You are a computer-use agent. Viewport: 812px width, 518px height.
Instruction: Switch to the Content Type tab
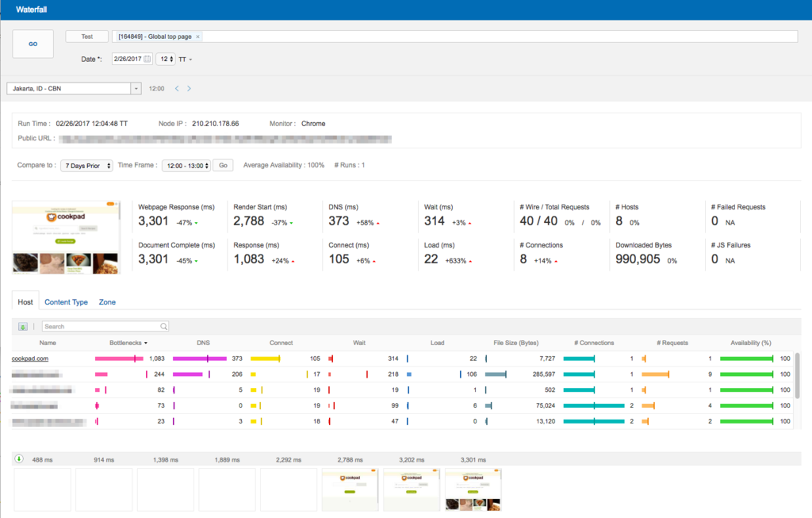coord(66,302)
